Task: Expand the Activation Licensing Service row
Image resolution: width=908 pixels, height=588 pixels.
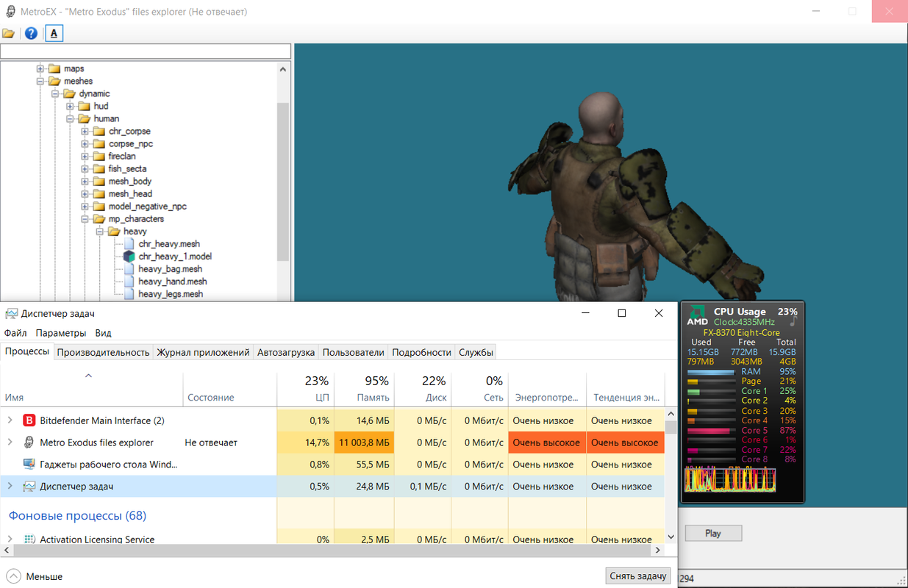Action: tap(10, 539)
